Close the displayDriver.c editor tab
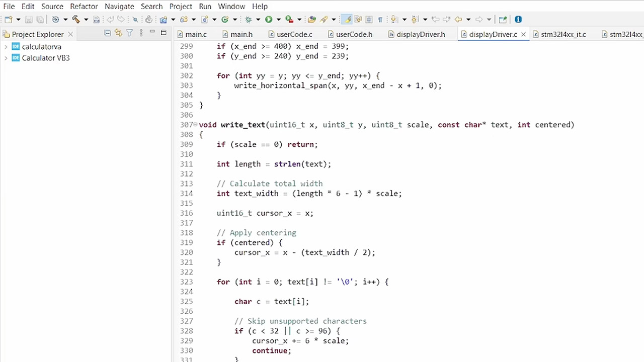Image resolution: width=644 pixels, height=362 pixels. [x=523, y=34]
